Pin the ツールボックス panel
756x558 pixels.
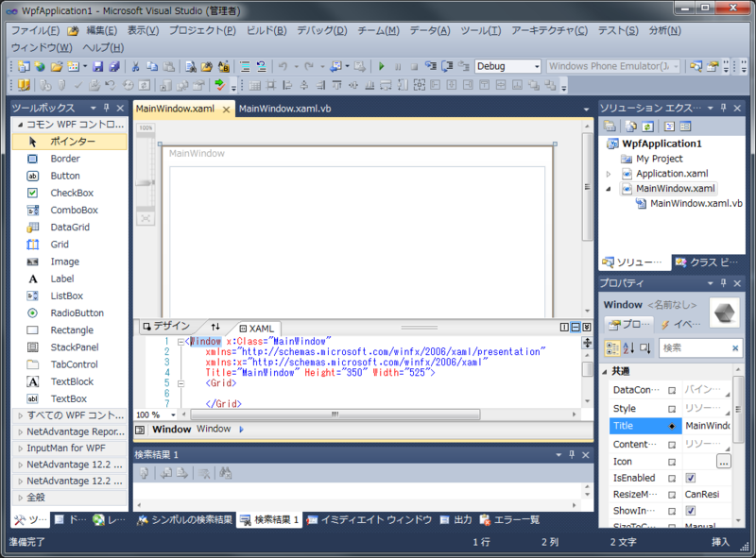[x=107, y=108]
